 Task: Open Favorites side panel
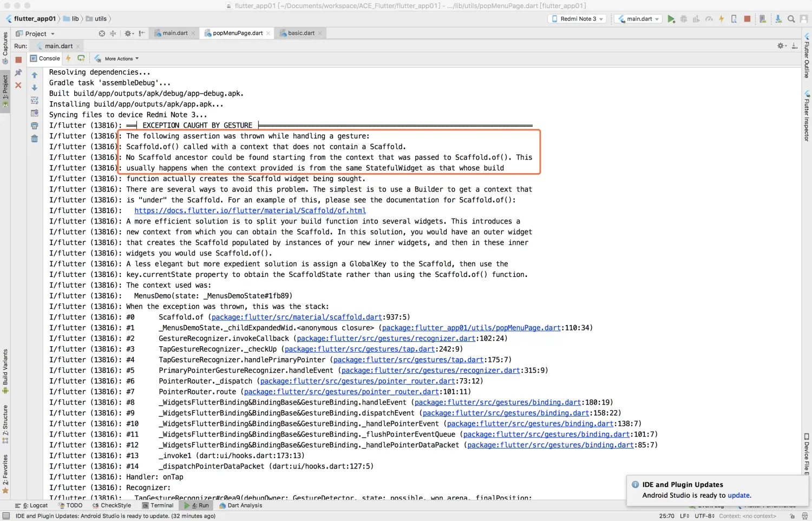[x=5, y=474]
